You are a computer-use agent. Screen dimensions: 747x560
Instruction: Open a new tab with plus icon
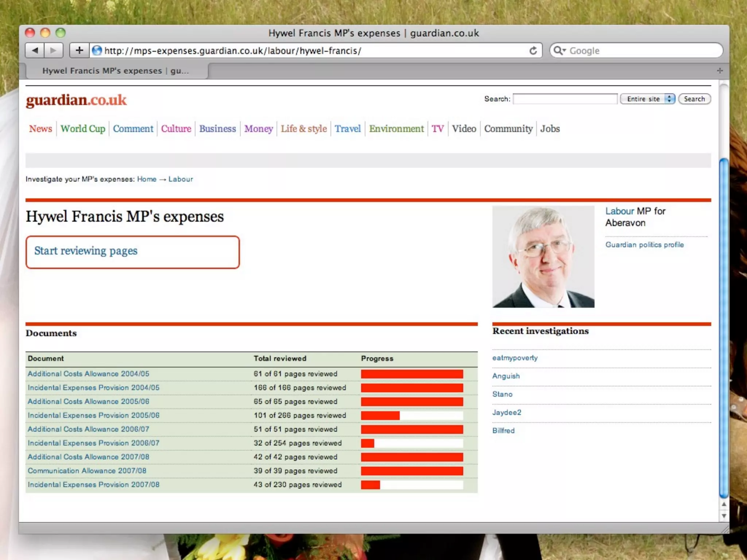pos(719,71)
